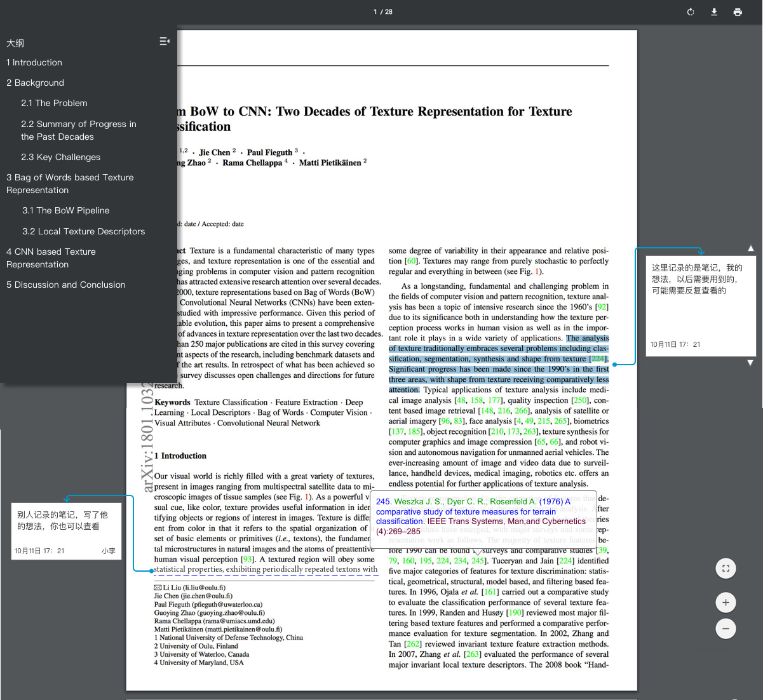Click author name Matti Pietikäinen
This screenshot has width=763, height=700.
click(x=330, y=163)
